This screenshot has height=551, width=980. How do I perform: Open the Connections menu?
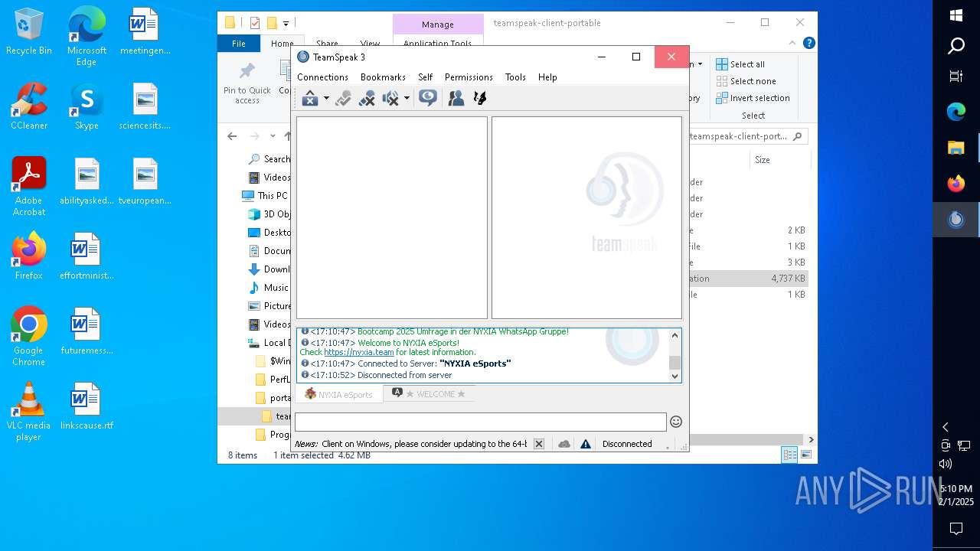322,77
